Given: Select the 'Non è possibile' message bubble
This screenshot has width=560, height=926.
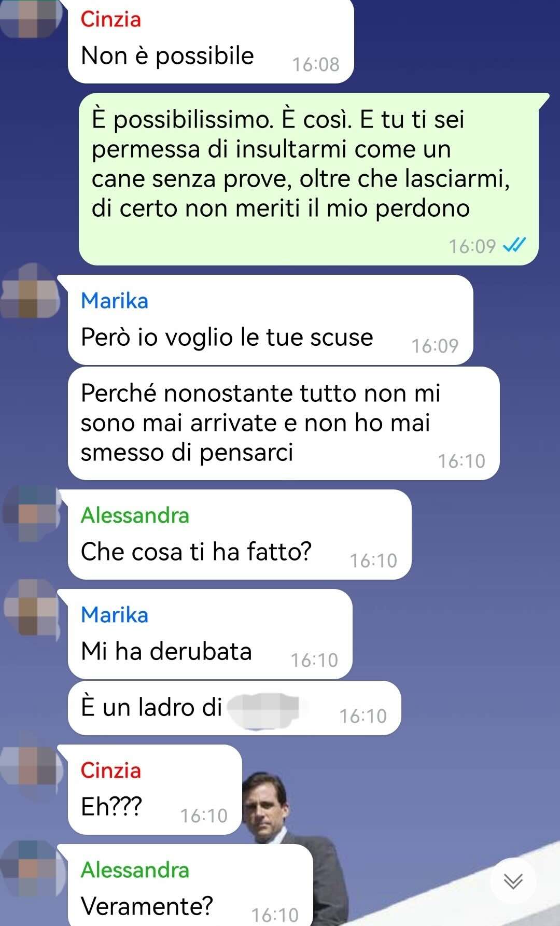Looking at the screenshot, I should (x=211, y=41).
